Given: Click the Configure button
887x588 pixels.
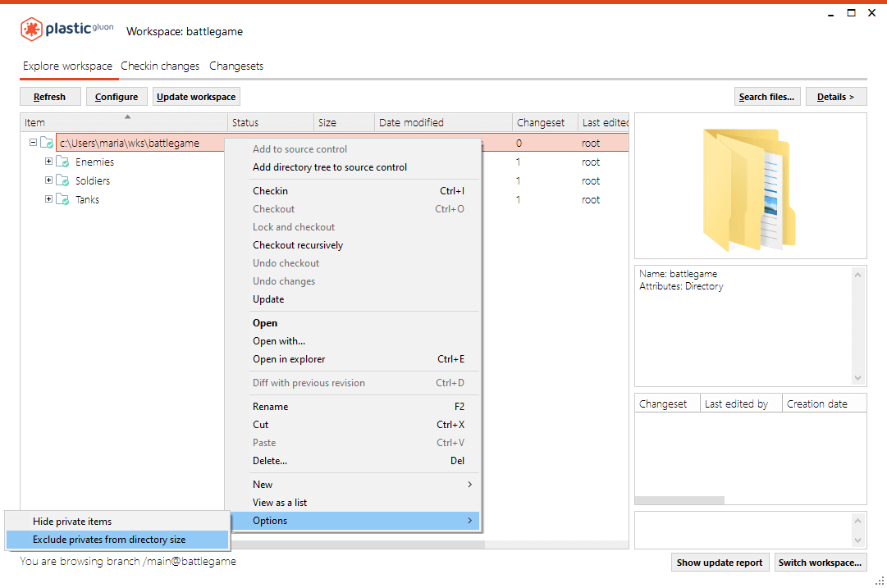Looking at the screenshot, I should click(x=117, y=97).
